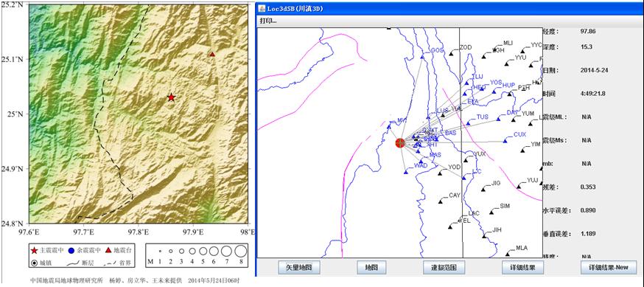Click the red star main epicenter marker

click(x=171, y=97)
